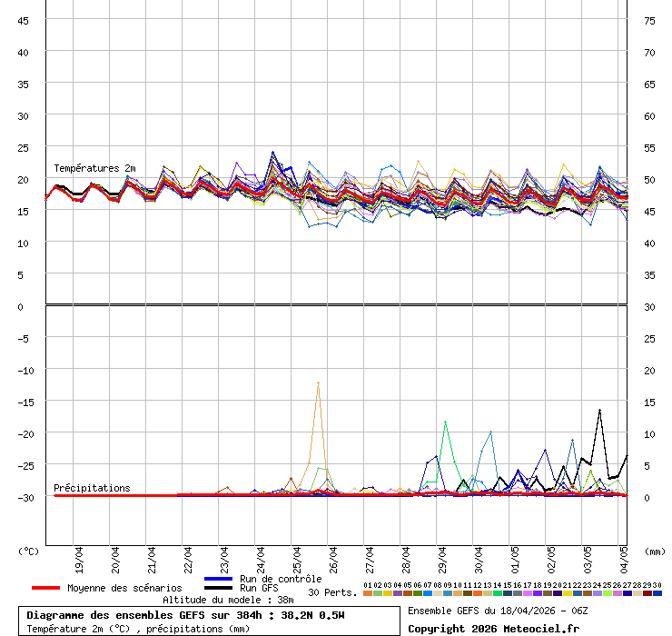Click the red Moyenne des scénarios line sample
This screenshot has height=636, width=672.
pos(45,588)
